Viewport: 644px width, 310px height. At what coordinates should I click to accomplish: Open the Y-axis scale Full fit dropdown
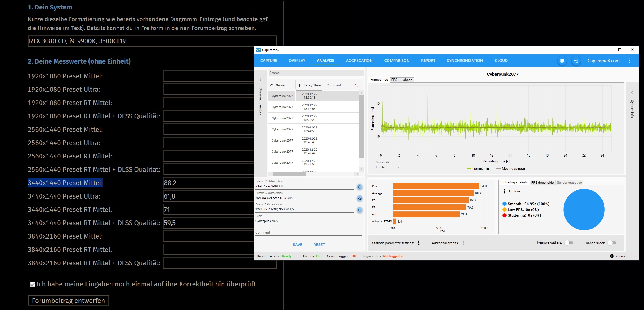coord(387,167)
